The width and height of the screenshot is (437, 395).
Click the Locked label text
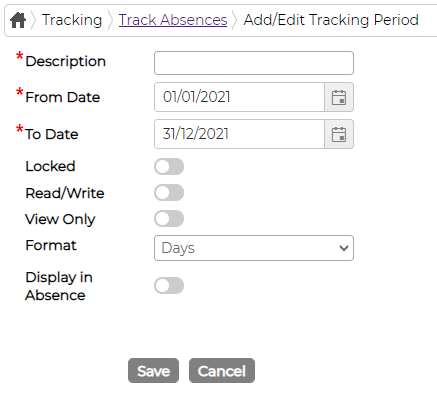point(50,166)
